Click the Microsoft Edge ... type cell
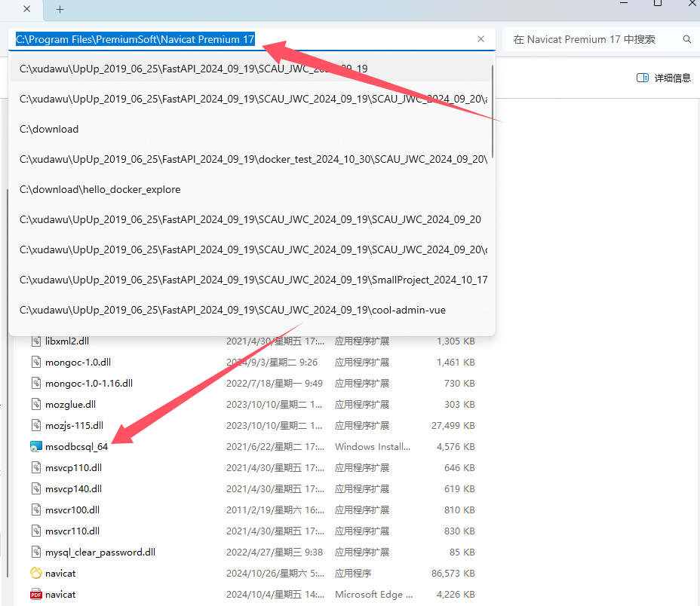Viewport: 700px width, 606px height. pos(373,595)
